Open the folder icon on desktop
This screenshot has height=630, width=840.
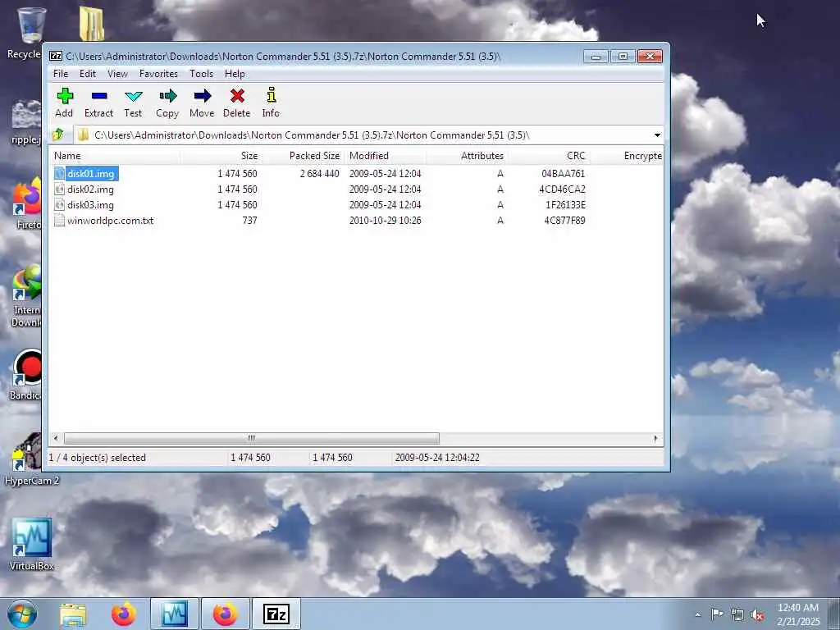(92, 24)
